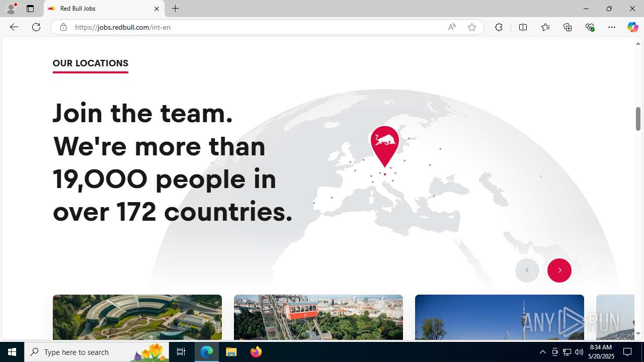Click the scrollbar up arrow
Screen dimensions: 644x362
click(x=638, y=44)
